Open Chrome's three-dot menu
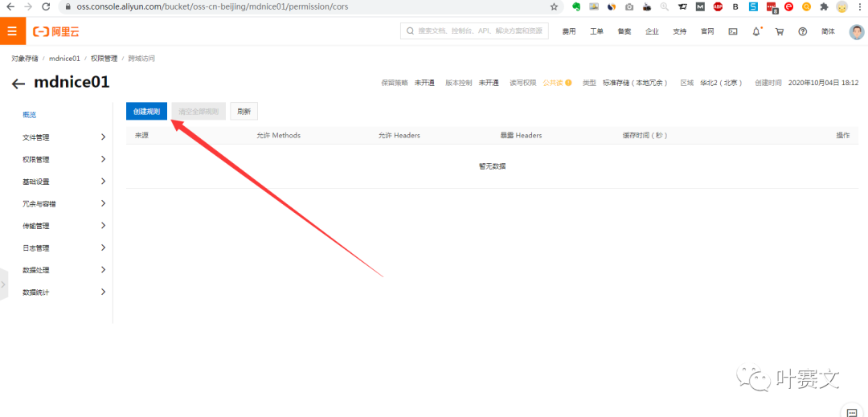Image resolution: width=868 pixels, height=417 pixels. click(859, 7)
